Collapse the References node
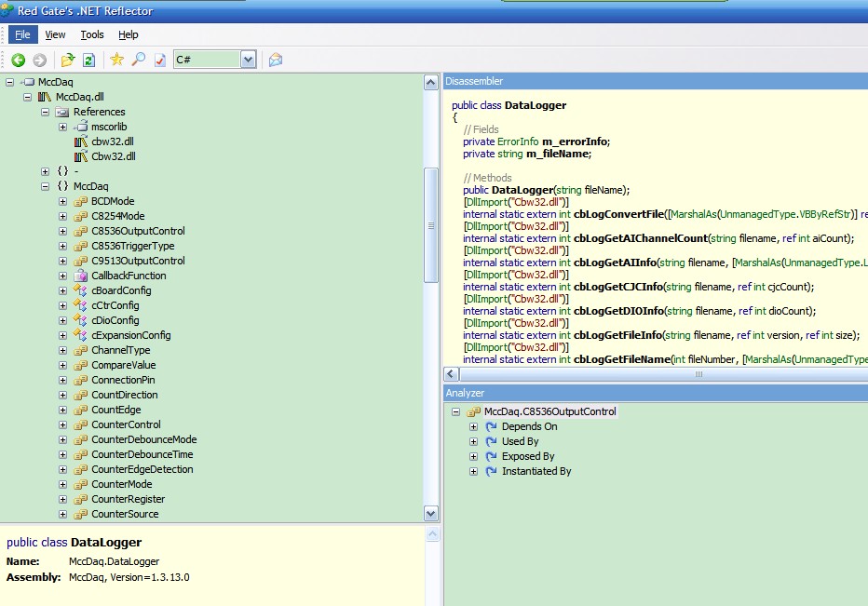This screenshot has height=606, width=868. [x=46, y=112]
